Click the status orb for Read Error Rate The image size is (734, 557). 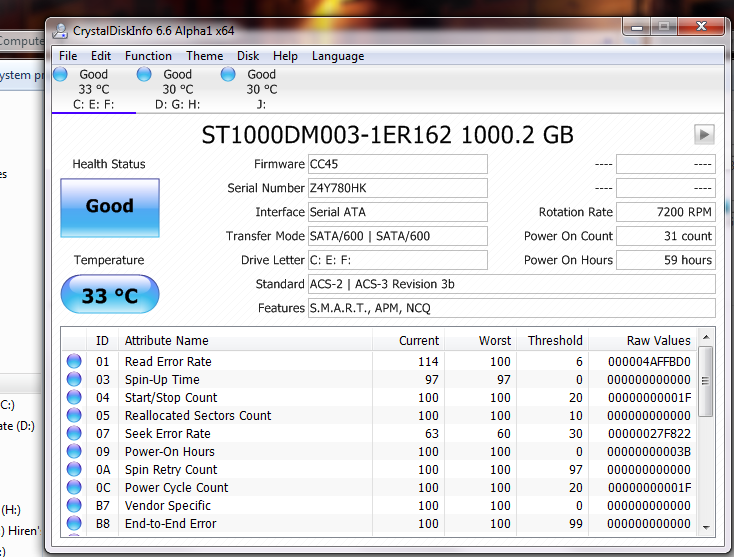pyautogui.click(x=74, y=361)
